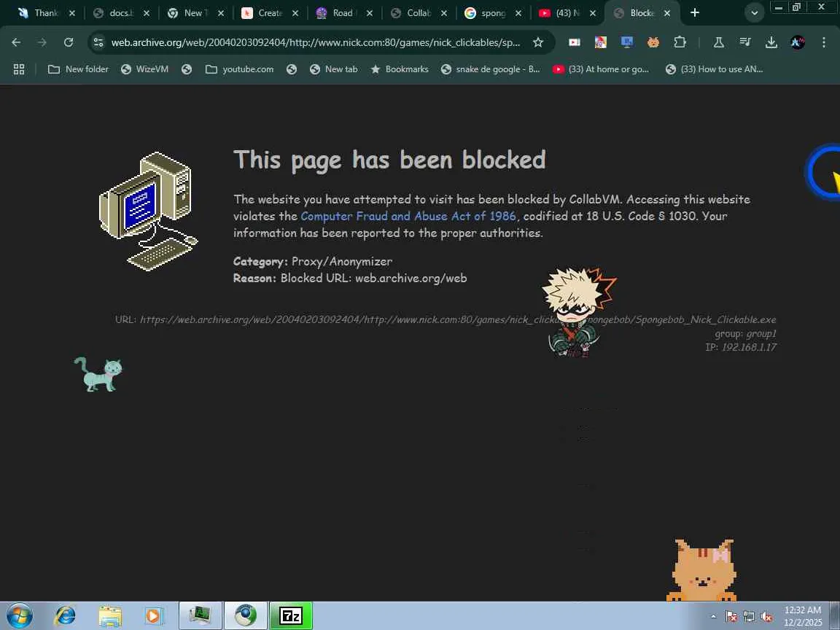Open the Extensions puzzle-piece menu
Image resolution: width=840 pixels, height=630 pixels.
[680, 42]
